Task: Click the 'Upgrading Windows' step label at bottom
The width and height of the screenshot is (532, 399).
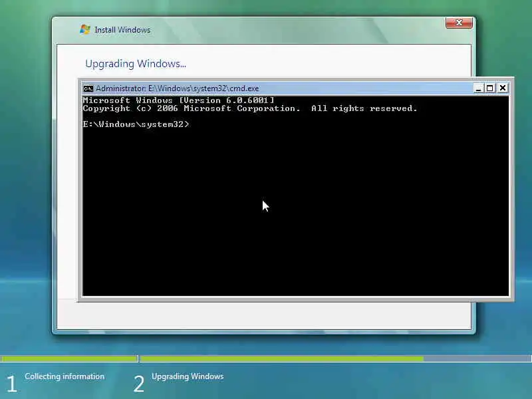Action: [x=188, y=376]
